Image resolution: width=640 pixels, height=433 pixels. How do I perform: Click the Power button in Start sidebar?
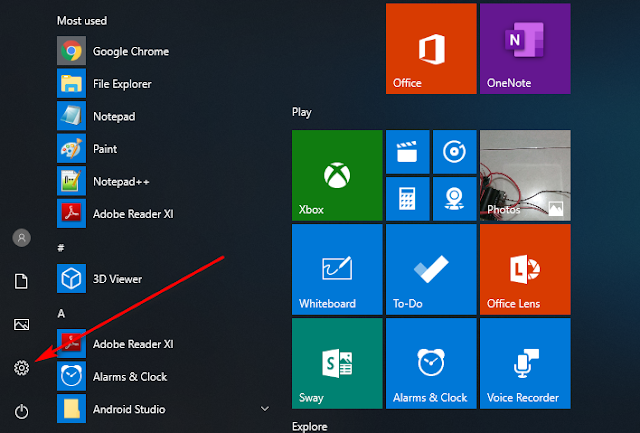coord(22,411)
